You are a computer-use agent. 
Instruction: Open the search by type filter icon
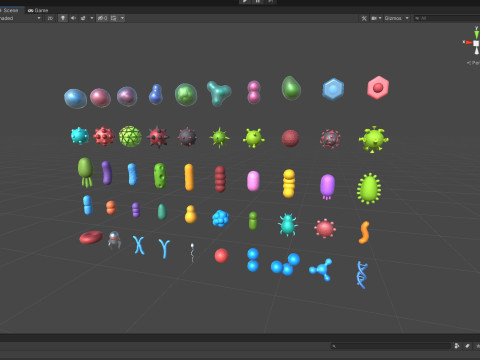pyautogui.click(x=457, y=346)
